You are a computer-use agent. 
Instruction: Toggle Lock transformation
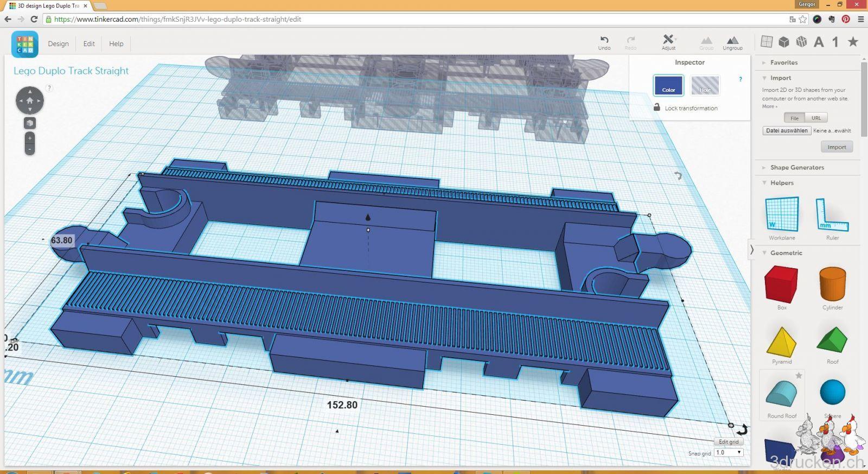pos(686,108)
